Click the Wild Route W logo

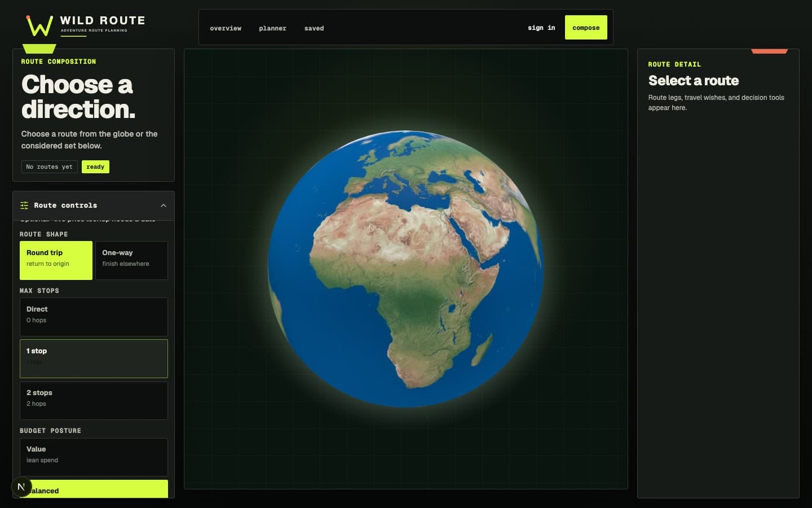(x=39, y=26)
